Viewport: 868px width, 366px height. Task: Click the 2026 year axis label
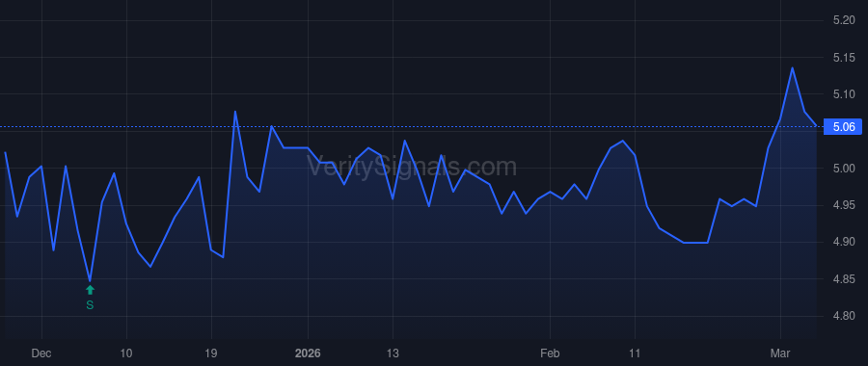click(x=308, y=353)
